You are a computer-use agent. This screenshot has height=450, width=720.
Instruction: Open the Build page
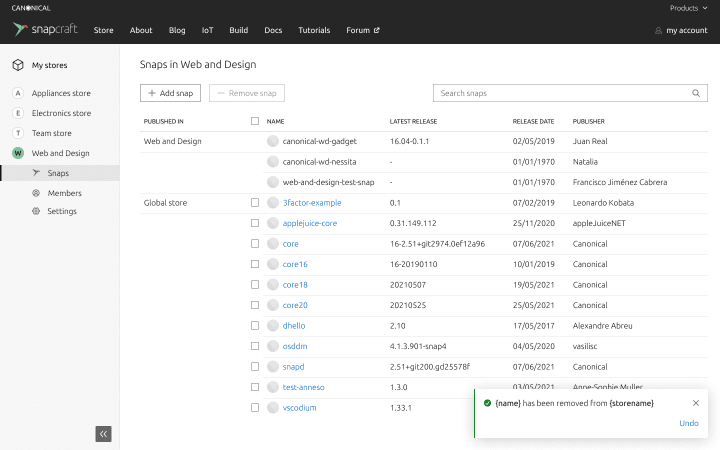click(x=238, y=30)
